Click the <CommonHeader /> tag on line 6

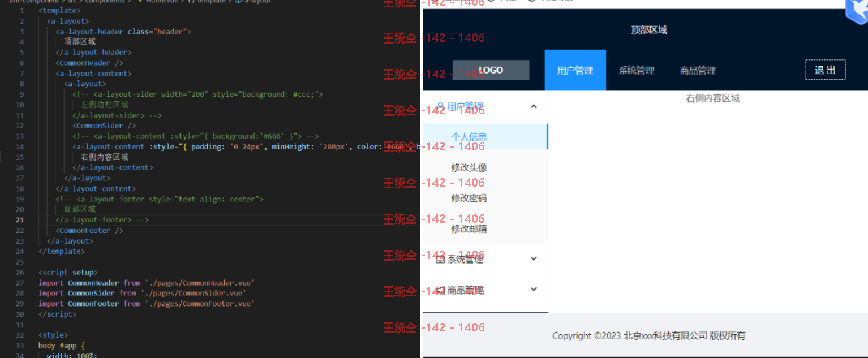tap(89, 63)
